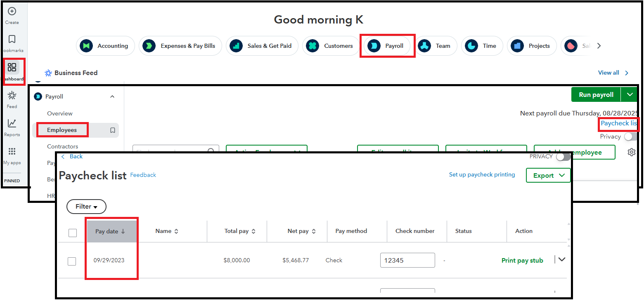This screenshot has height=301, width=644.
Task: Check the select-all paychecks checkbox
Action: (x=73, y=233)
